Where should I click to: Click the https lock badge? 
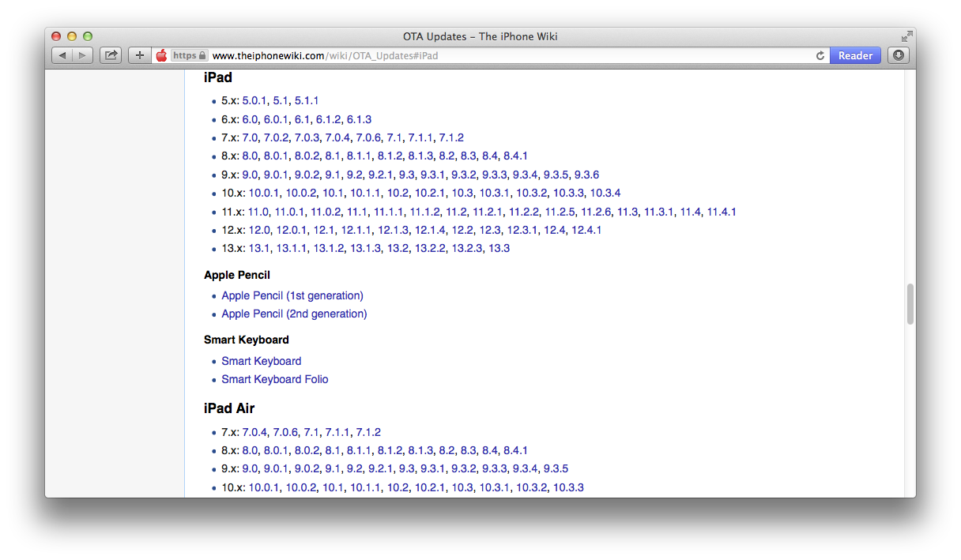pos(190,55)
